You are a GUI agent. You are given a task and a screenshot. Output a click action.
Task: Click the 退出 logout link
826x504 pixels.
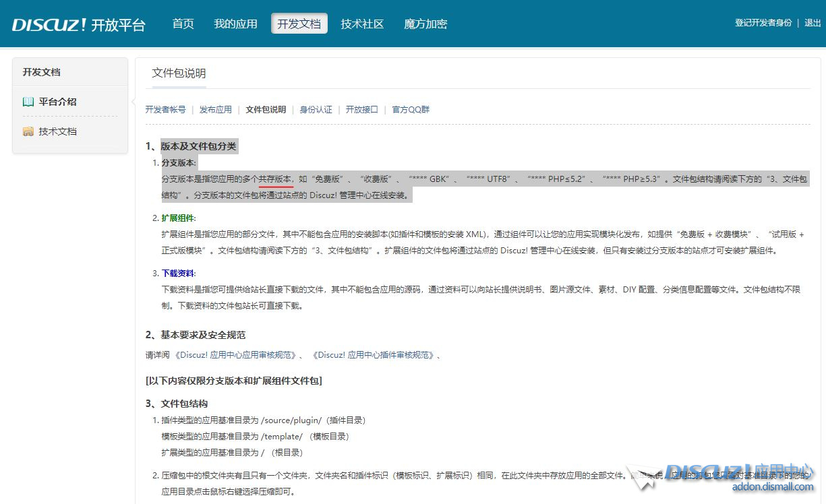point(813,23)
